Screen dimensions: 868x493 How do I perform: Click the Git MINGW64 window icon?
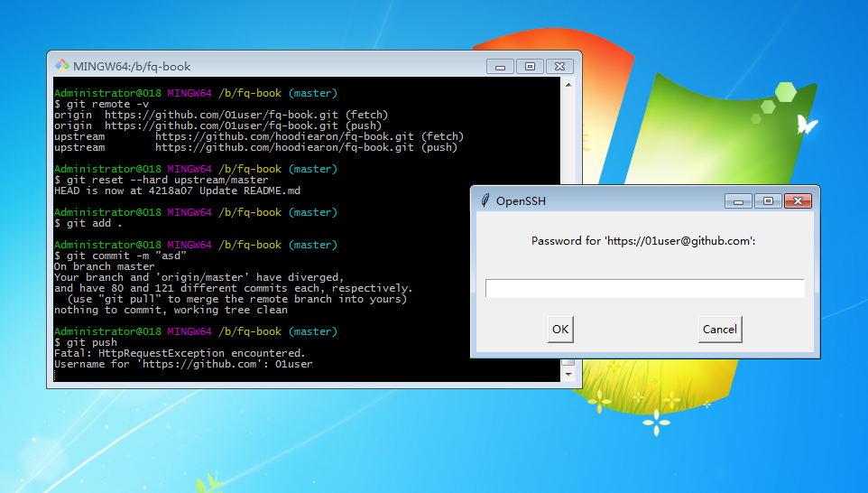61,66
